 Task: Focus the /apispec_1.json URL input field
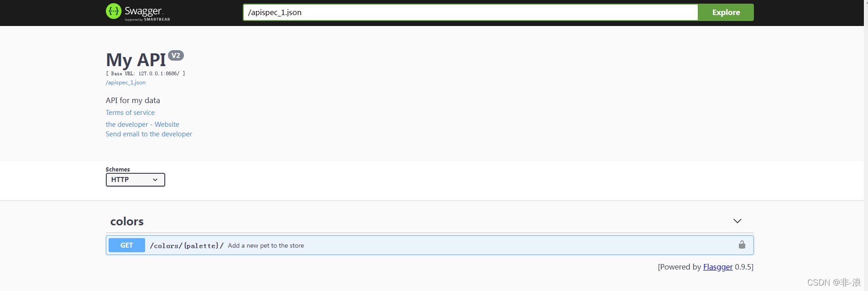(x=471, y=12)
